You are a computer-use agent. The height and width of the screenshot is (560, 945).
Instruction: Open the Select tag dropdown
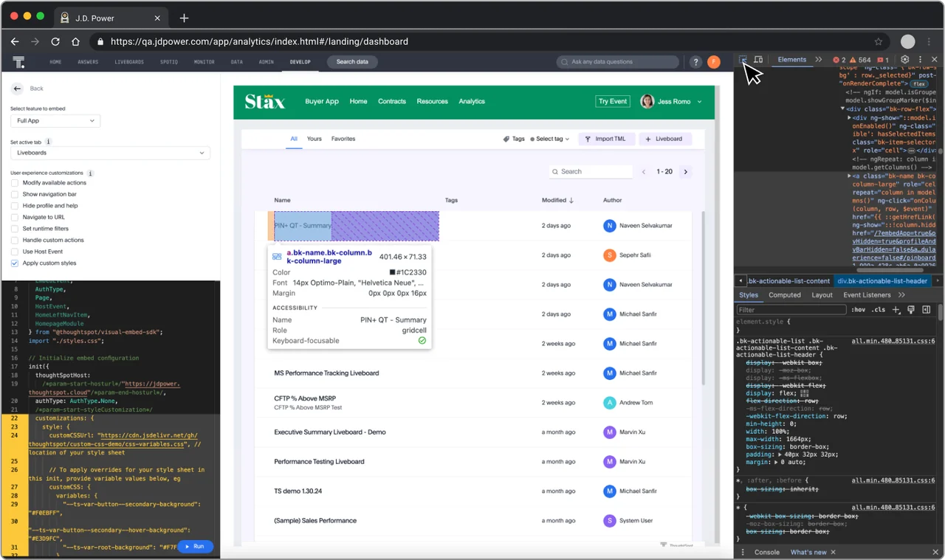(x=550, y=139)
